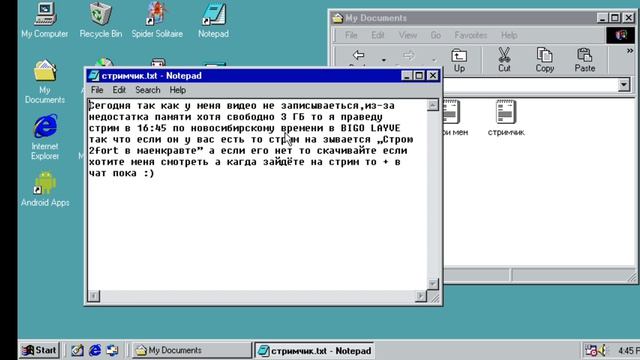Click the volume tray icon
Image resolution: width=640 pixels, height=360 pixels.
(602, 350)
